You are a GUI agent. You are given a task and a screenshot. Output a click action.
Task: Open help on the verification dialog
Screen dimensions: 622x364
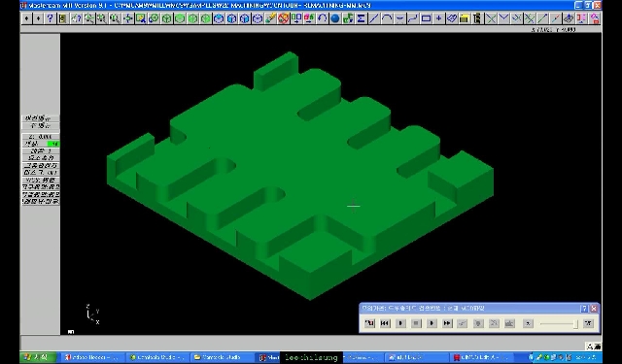[x=584, y=308]
